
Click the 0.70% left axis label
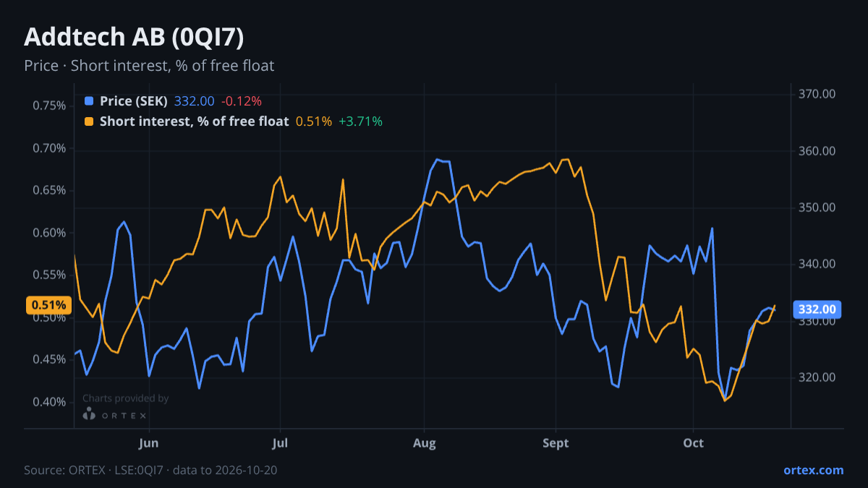49,148
